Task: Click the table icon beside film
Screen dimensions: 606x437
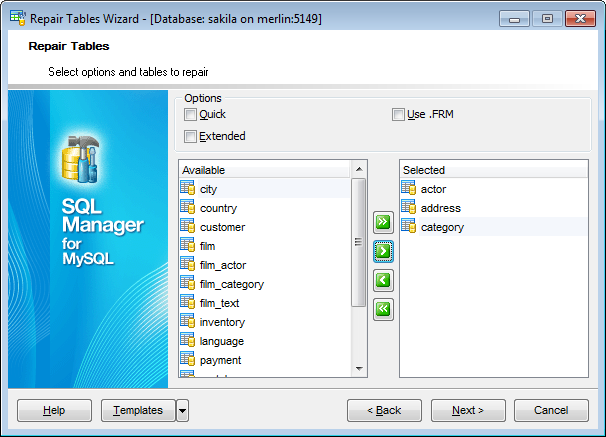Action: point(188,245)
